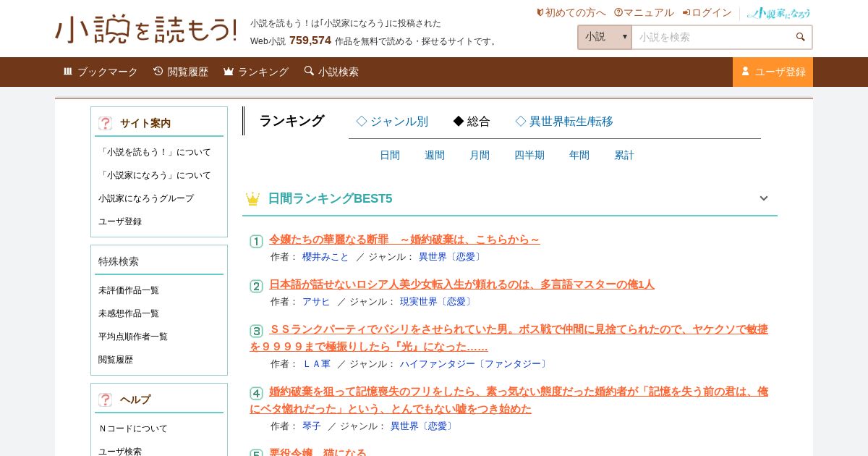Viewport: 868px width, 456px height.
Task: Open 初めての方へ beginner guide link
Action: coord(571,13)
